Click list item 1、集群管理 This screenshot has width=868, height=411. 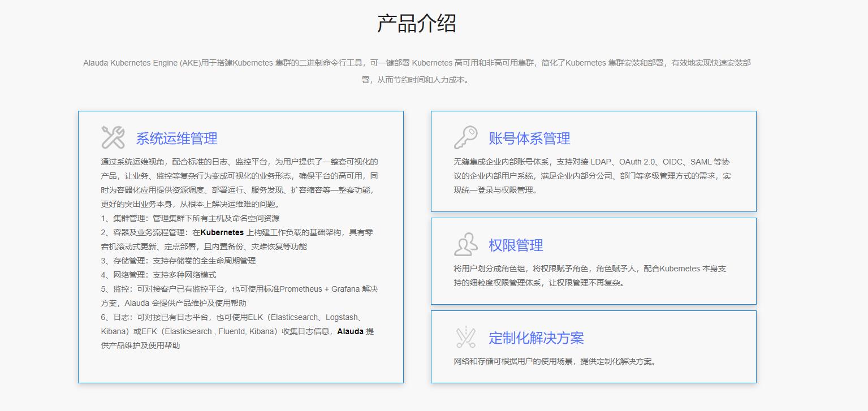[x=190, y=218]
